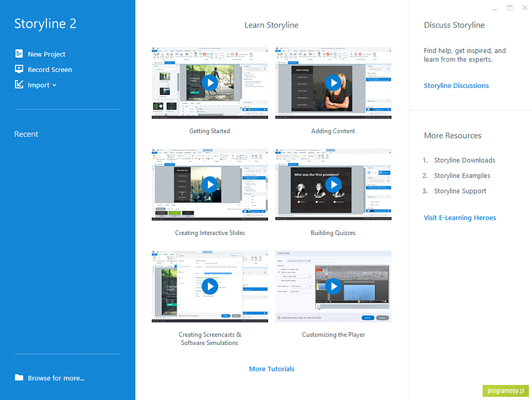532x400 pixels.
Task: Play the Creating Interactive Slides video
Action: click(x=210, y=184)
